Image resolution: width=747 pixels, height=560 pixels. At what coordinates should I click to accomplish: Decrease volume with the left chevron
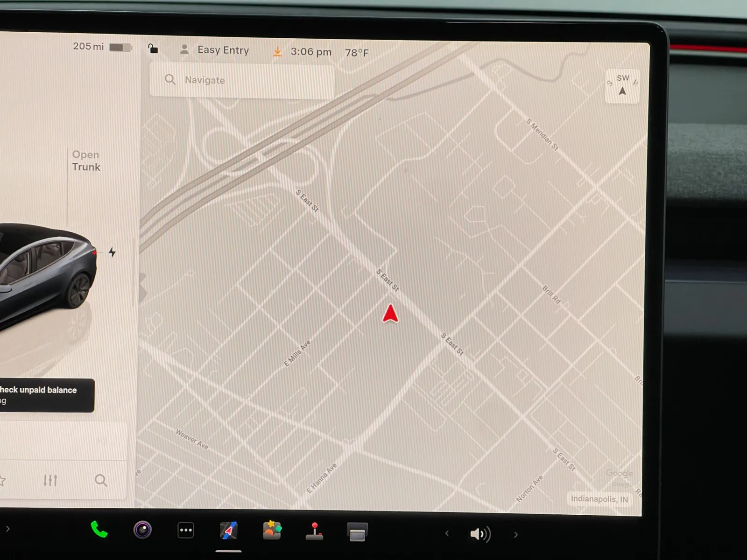pyautogui.click(x=447, y=533)
